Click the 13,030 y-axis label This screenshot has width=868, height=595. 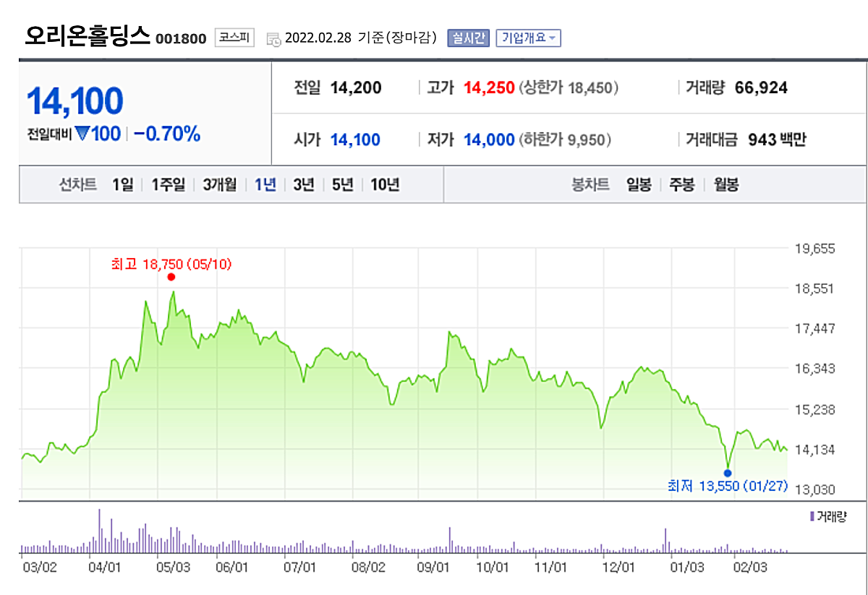[814, 489]
